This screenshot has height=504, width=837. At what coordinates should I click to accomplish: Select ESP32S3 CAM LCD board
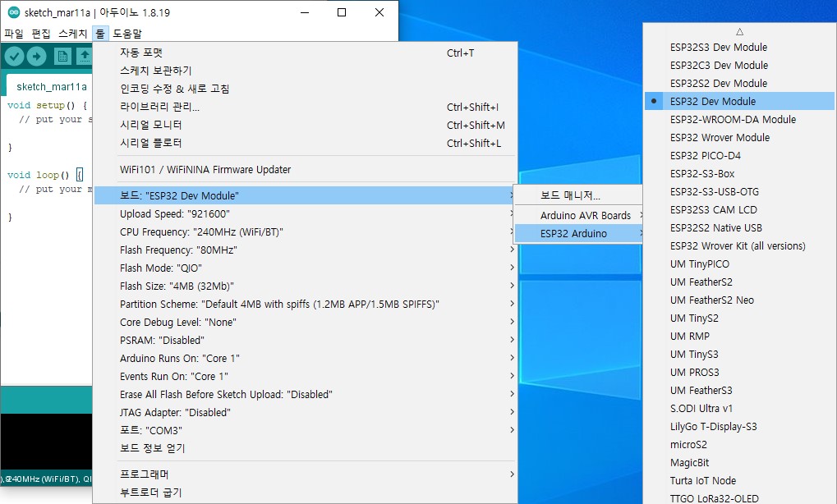(739, 210)
